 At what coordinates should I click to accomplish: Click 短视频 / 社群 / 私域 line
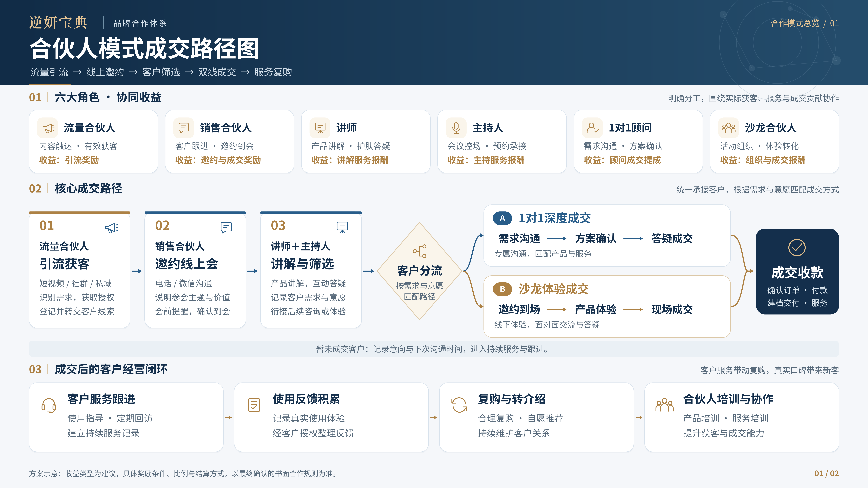(75, 284)
